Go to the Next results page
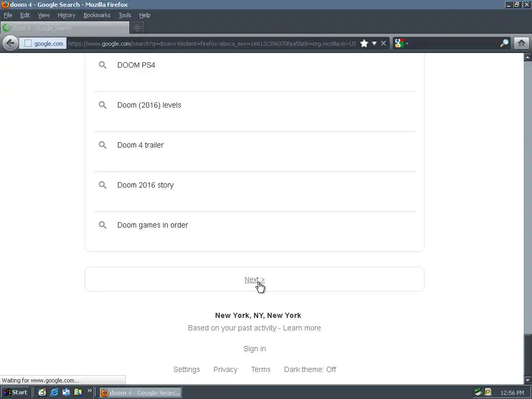 (x=255, y=280)
